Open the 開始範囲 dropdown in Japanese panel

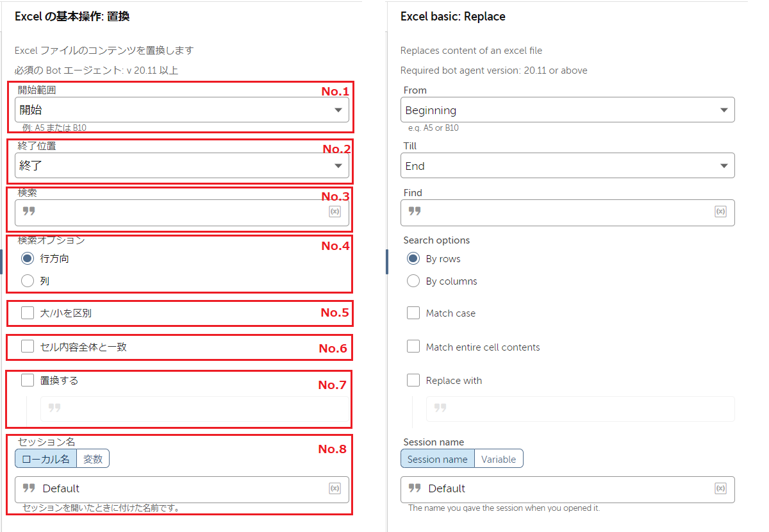click(x=182, y=110)
